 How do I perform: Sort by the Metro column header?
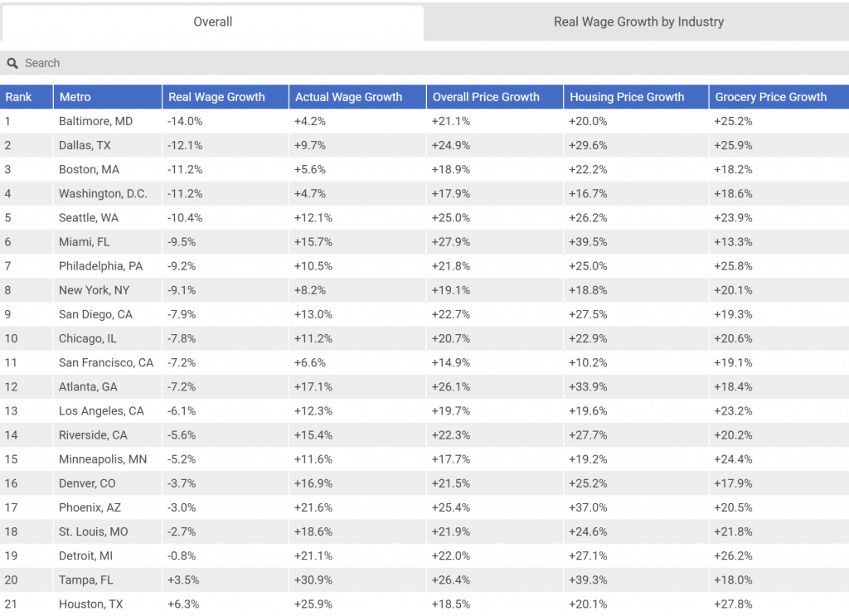click(75, 97)
